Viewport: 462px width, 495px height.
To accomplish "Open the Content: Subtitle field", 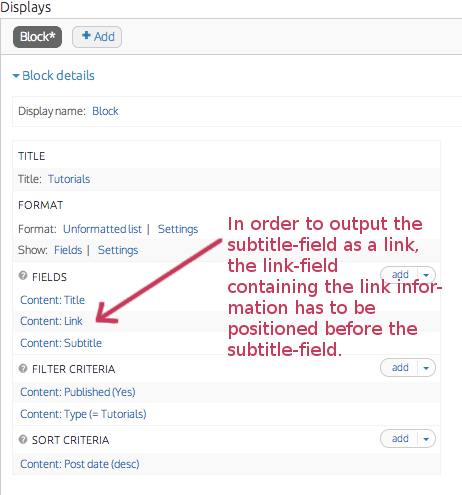I will click(x=61, y=343).
